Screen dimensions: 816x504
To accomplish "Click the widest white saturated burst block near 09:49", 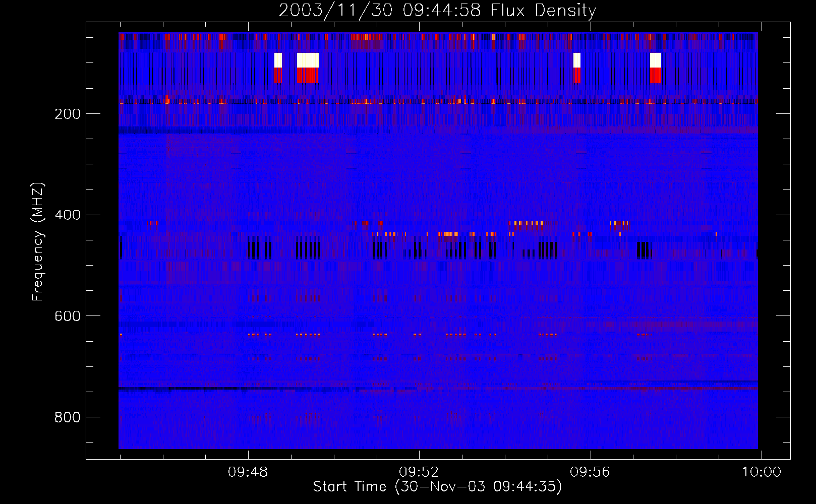I will (308, 60).
